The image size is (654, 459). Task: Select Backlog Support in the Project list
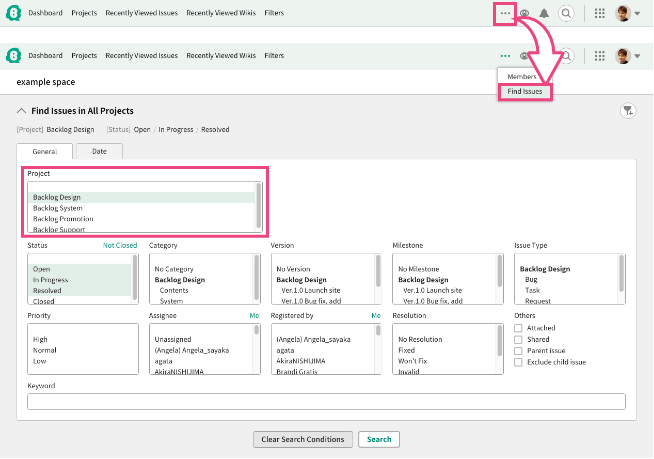[x=141, y=229]
